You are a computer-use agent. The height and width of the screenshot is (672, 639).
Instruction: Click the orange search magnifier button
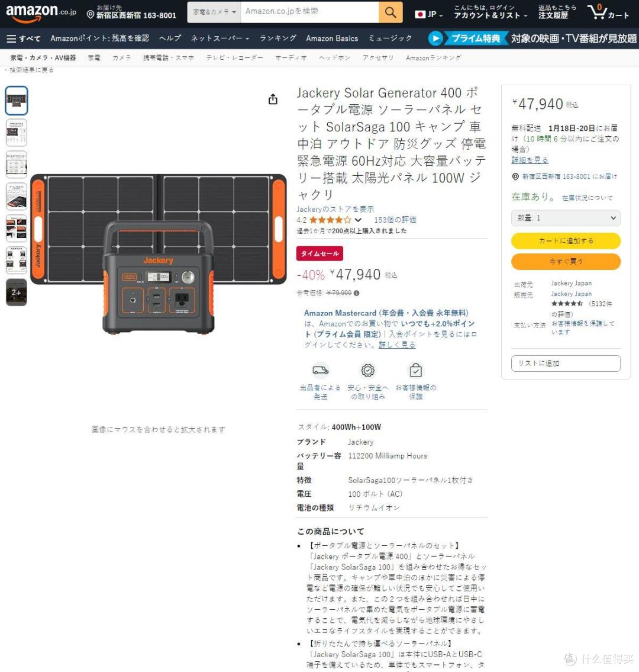click(390, 12)
